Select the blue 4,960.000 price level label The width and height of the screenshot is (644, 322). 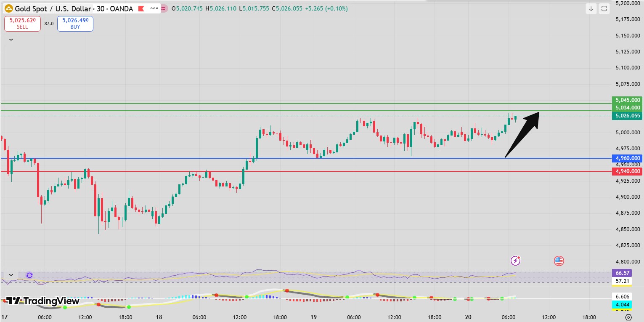(628, 158)
